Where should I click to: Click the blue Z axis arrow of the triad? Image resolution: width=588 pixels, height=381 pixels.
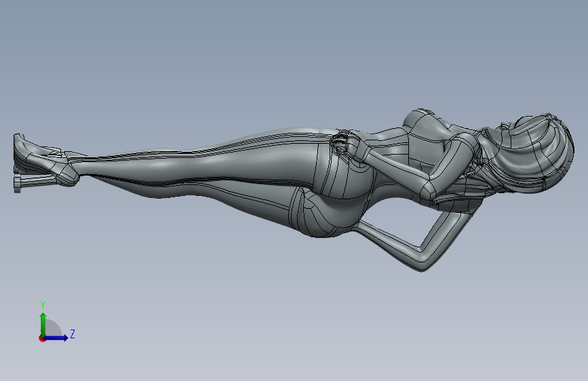[56, 338]
